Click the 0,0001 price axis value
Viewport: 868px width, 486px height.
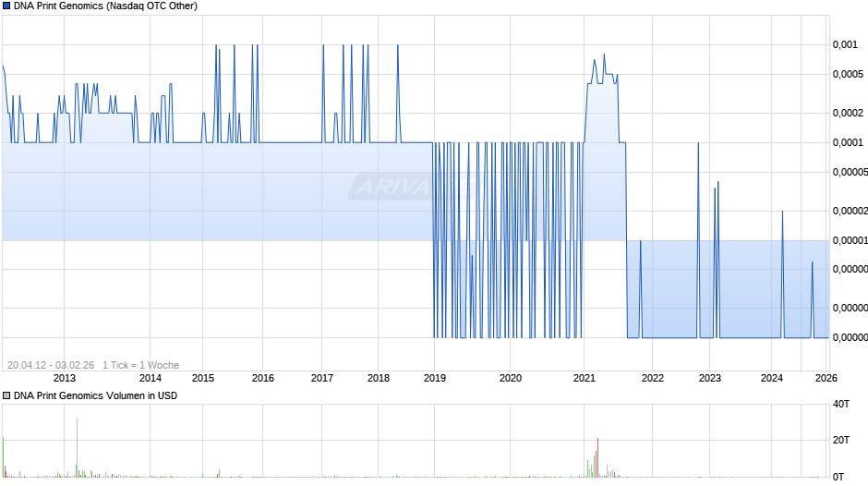(848, 142)
